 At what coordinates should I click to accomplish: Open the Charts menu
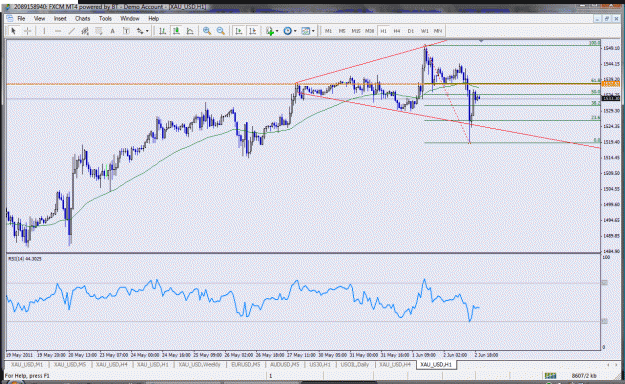(x=83, y=19)
